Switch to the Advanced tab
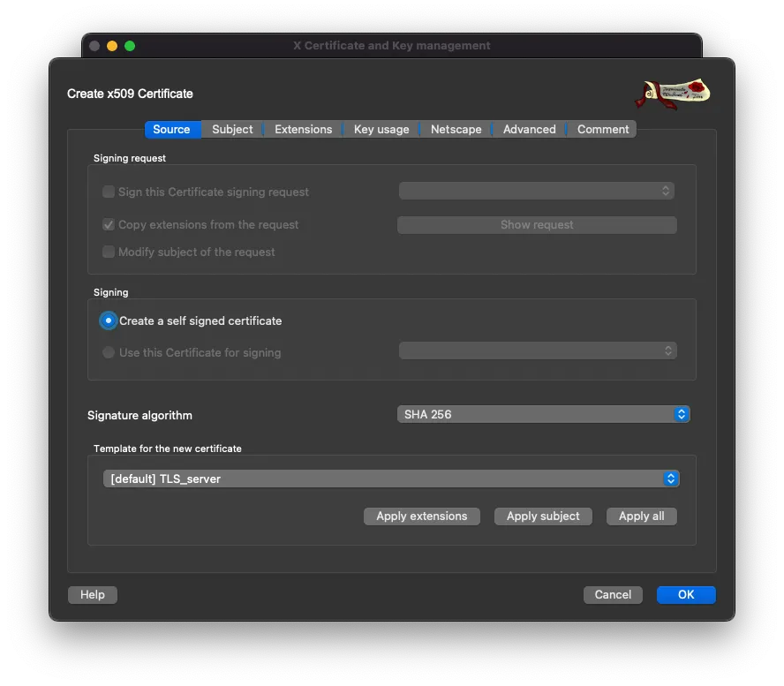This screenshot has height=686, width=784. click(528, 129)
